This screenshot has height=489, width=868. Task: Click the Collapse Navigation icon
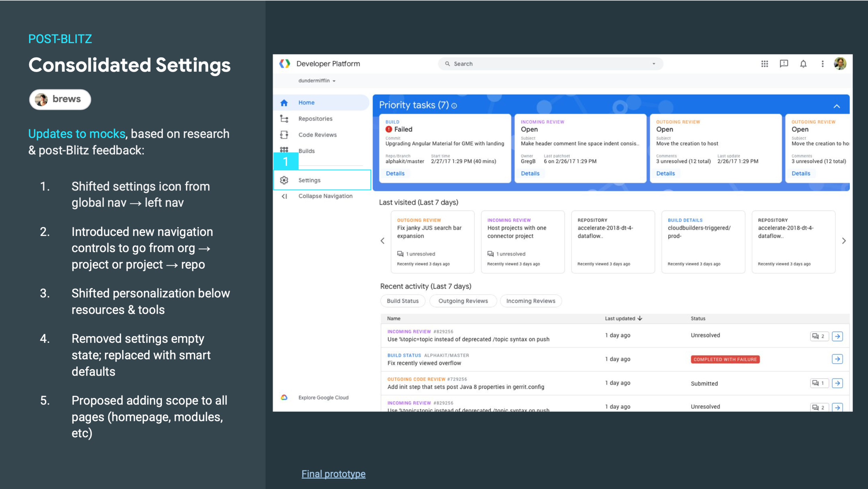(284, 196)
